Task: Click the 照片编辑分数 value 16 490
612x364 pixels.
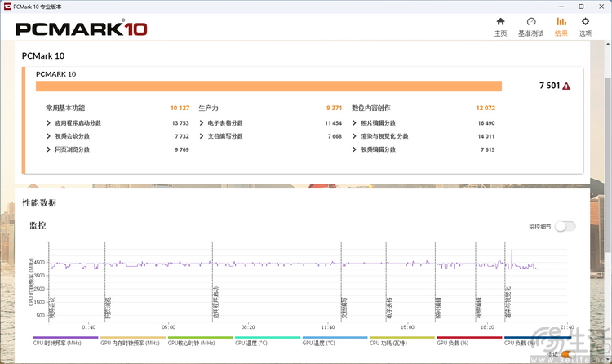Action: coord(486,123)
